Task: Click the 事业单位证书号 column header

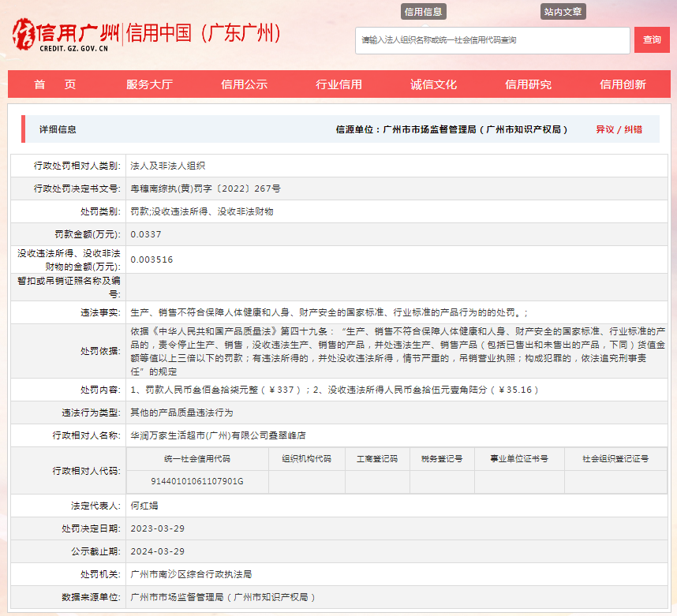Action: tap(519, 459)
